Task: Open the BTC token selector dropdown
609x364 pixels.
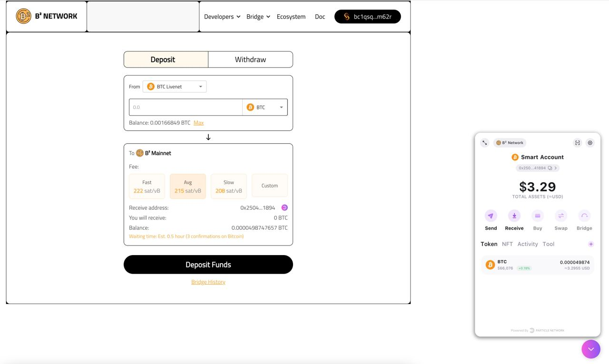Action: tap(265, 107)
